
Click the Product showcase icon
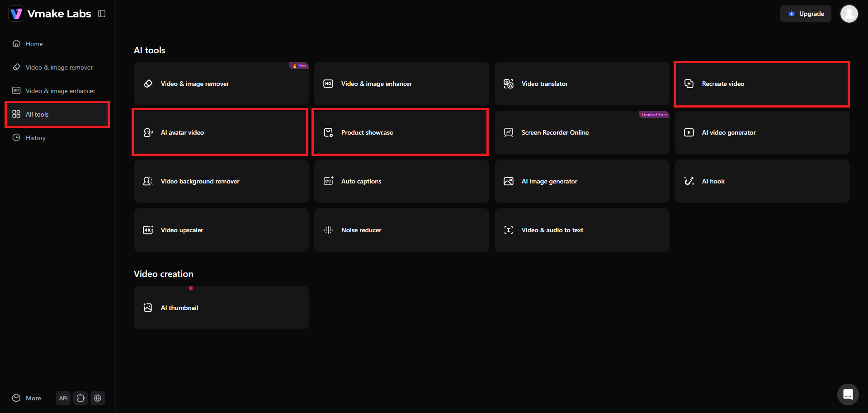[x=328, y=132]
